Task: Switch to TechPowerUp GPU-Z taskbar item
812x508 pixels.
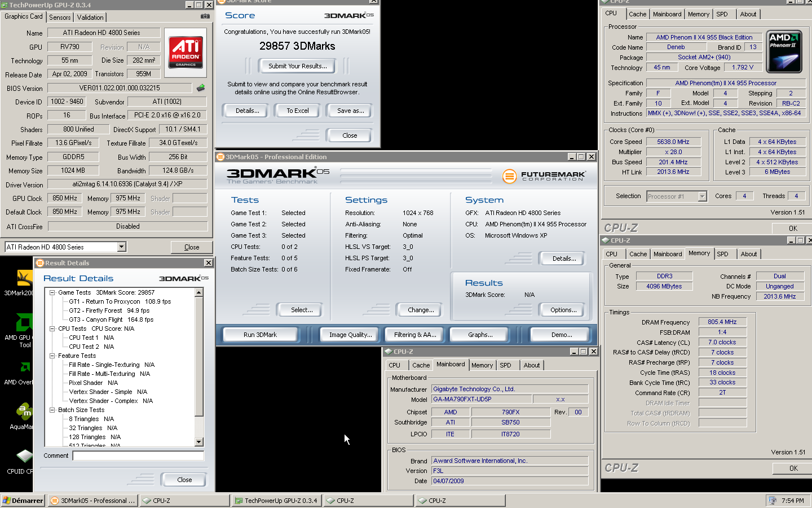Action: coord(276,501)
